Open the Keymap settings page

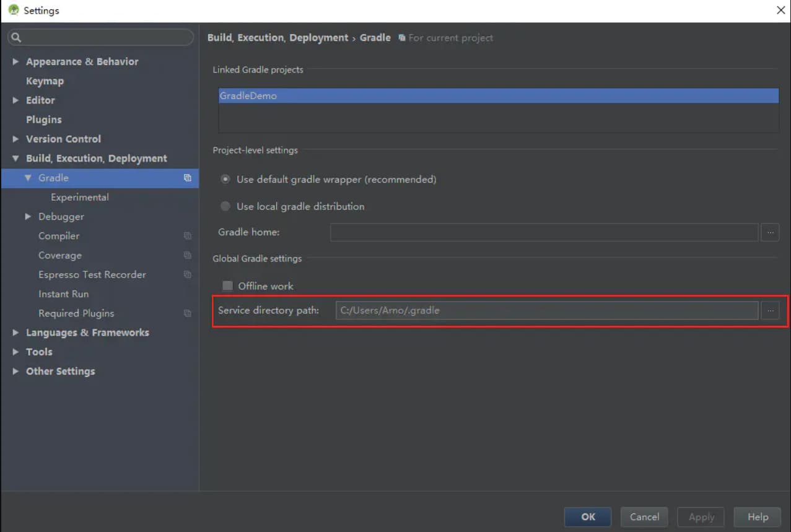pos(45,81)
